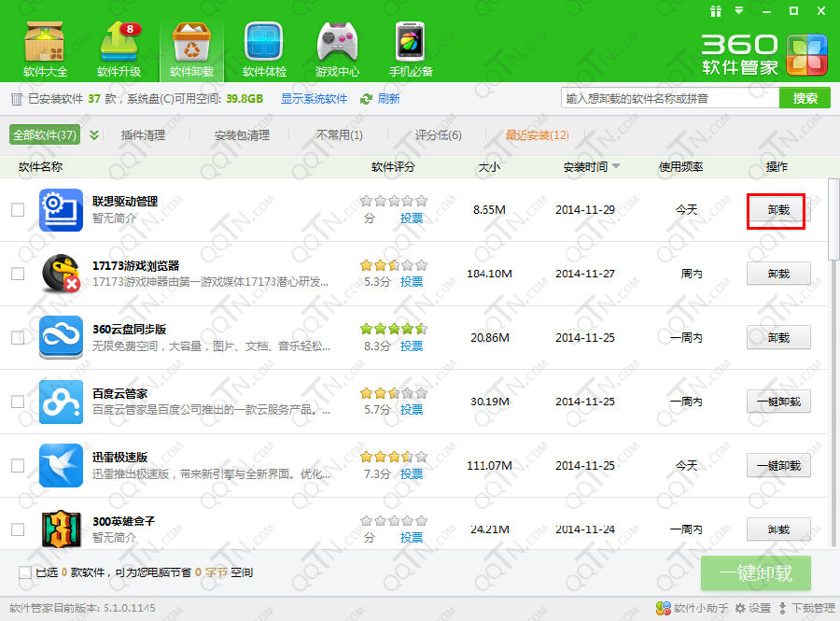Click the uninstall search input field

(670, 98)
